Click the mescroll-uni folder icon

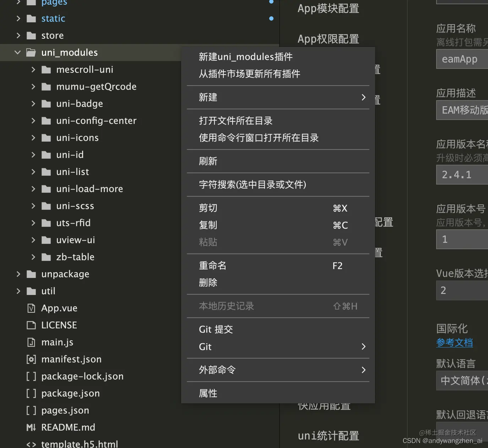46,70
